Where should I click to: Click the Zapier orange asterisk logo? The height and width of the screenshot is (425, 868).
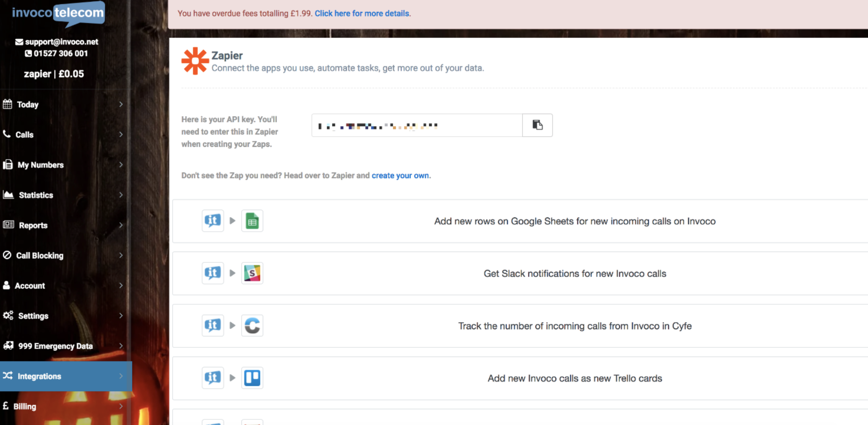[x=195, y=61]
